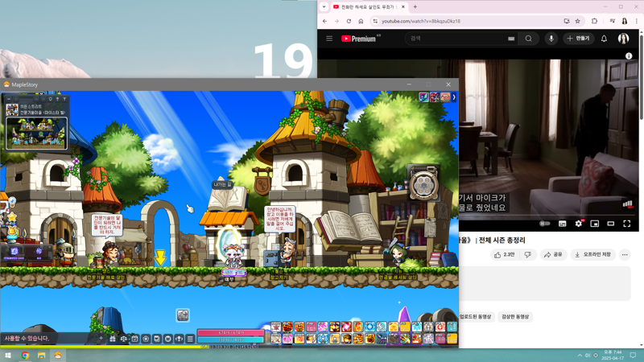Expand the MapleStory buff icons arrow
The width and height of the screenshot is (644, 362).
tap(454, 97)
